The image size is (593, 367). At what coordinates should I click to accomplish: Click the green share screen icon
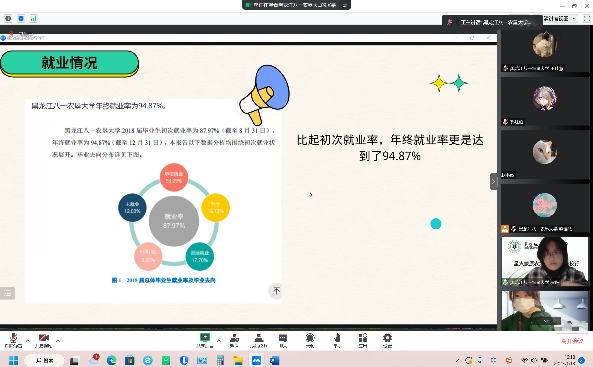[x=205, y=337]
